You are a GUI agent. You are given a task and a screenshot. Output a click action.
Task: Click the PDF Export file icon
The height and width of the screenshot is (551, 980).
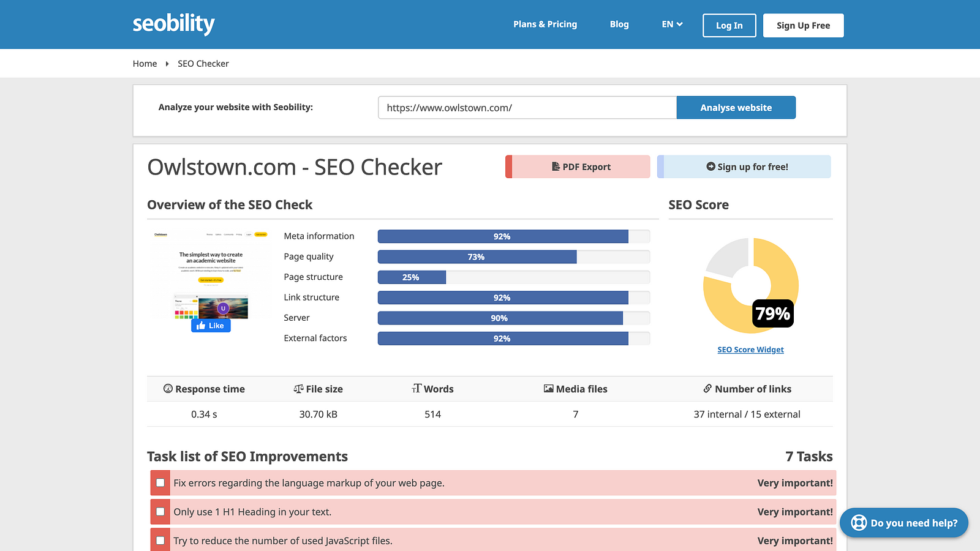[556, 167]
